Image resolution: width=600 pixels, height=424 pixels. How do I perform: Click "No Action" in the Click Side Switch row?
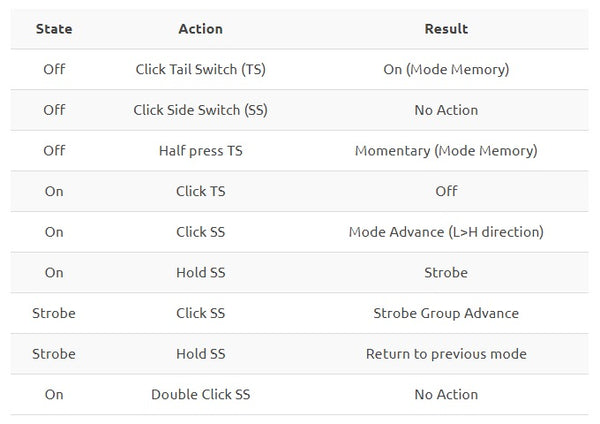[x=446, y=110]
